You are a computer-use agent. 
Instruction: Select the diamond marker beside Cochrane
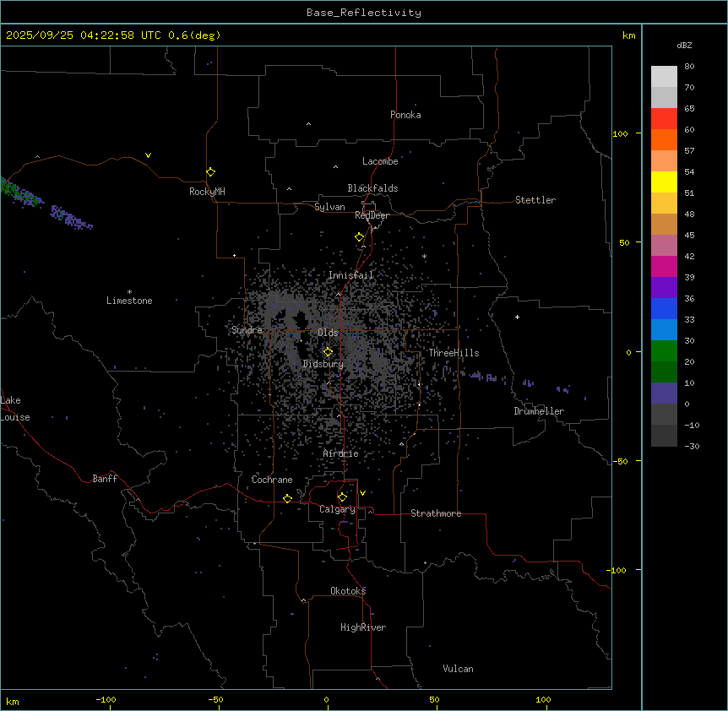(x=287, y=499)
